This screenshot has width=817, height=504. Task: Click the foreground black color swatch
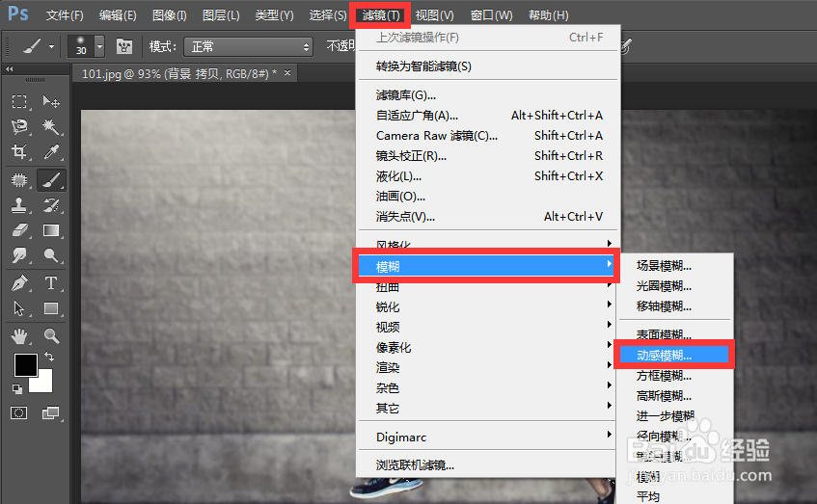pos(25,364)
